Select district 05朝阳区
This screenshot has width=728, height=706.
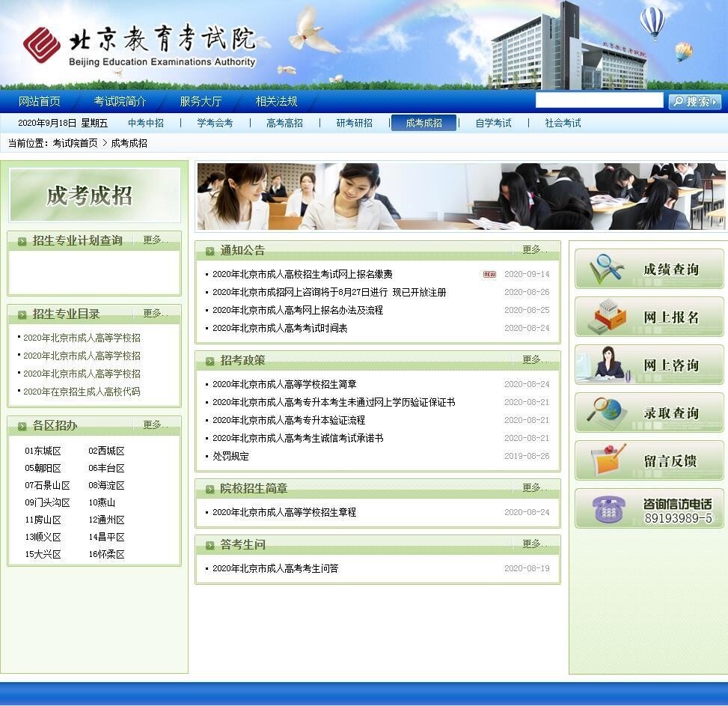[43, 468]
